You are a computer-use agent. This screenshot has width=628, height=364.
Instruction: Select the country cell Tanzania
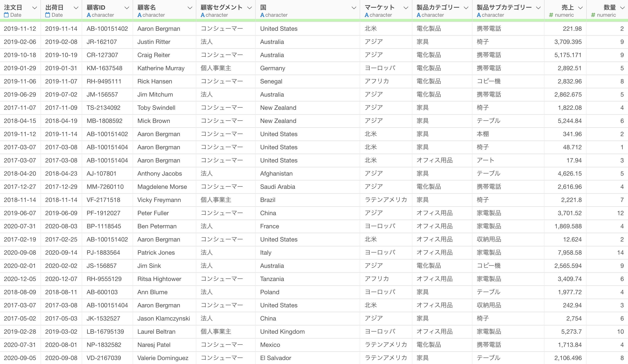tap(272, 279)
